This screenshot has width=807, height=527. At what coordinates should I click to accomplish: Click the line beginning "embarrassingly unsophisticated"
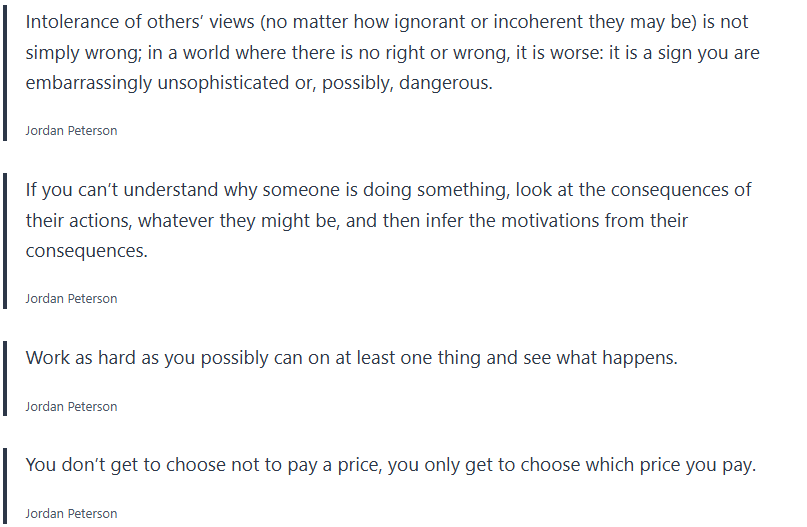[x=259, y=83]
